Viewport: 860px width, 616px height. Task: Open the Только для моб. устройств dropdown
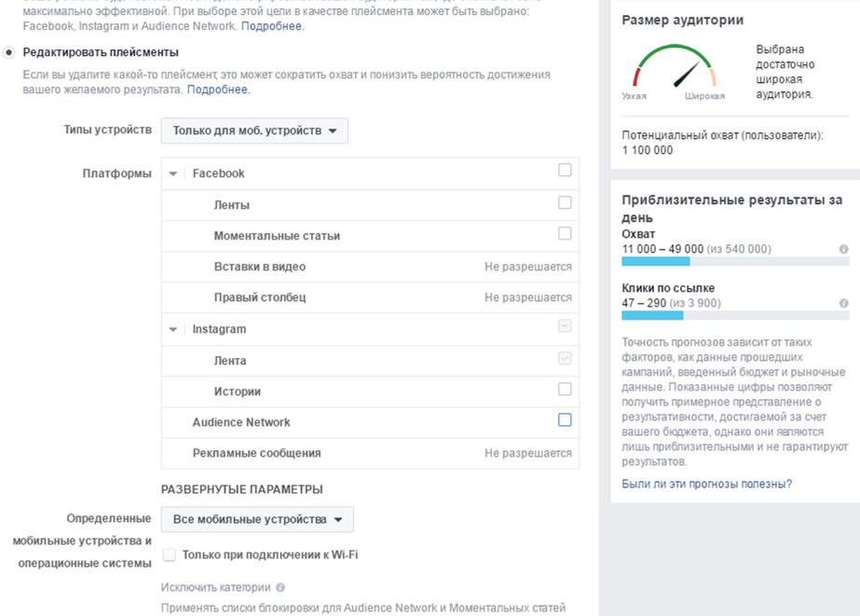(x=254, y=130)
